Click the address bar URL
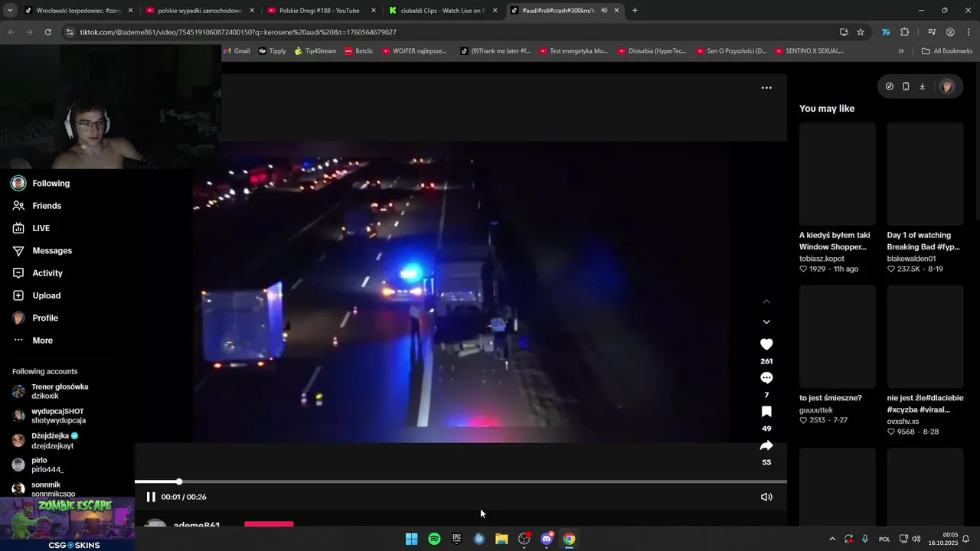980x551 pixels. (x=238, y=32)
